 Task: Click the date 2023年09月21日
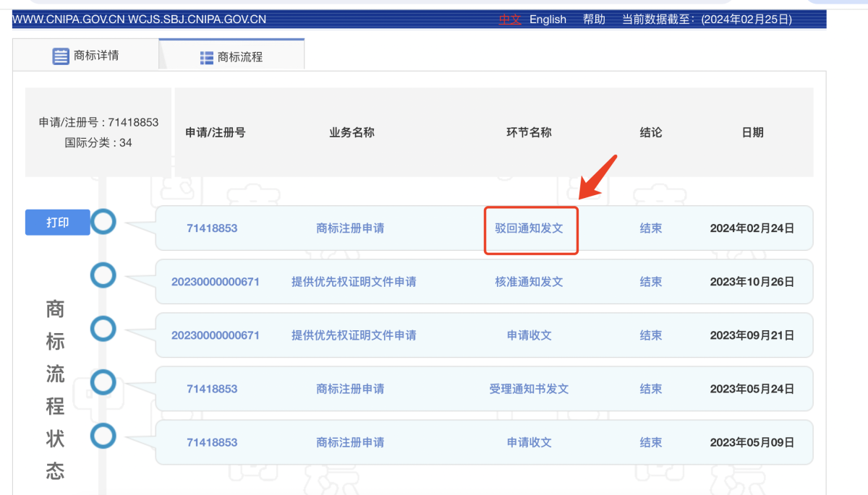coord(752,335)
